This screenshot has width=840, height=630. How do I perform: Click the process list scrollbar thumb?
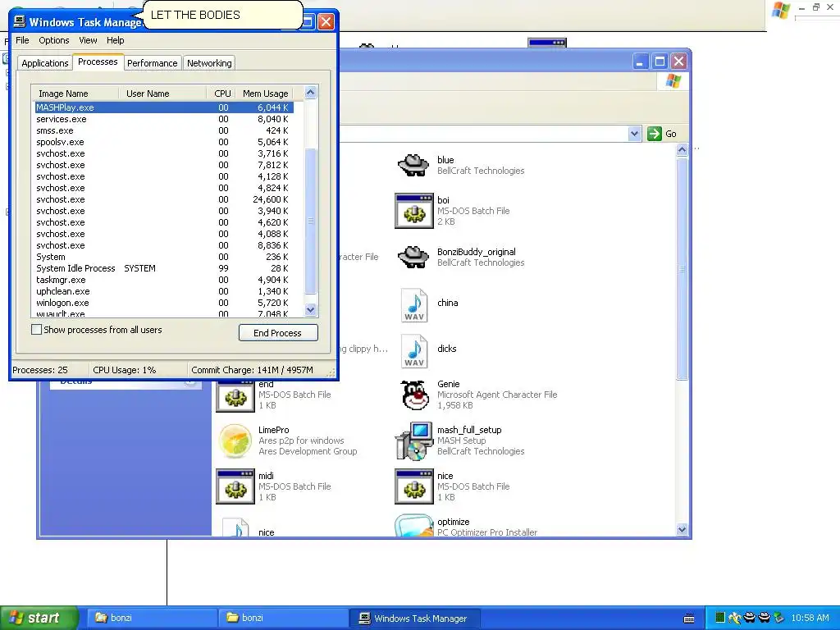(310, 221)
